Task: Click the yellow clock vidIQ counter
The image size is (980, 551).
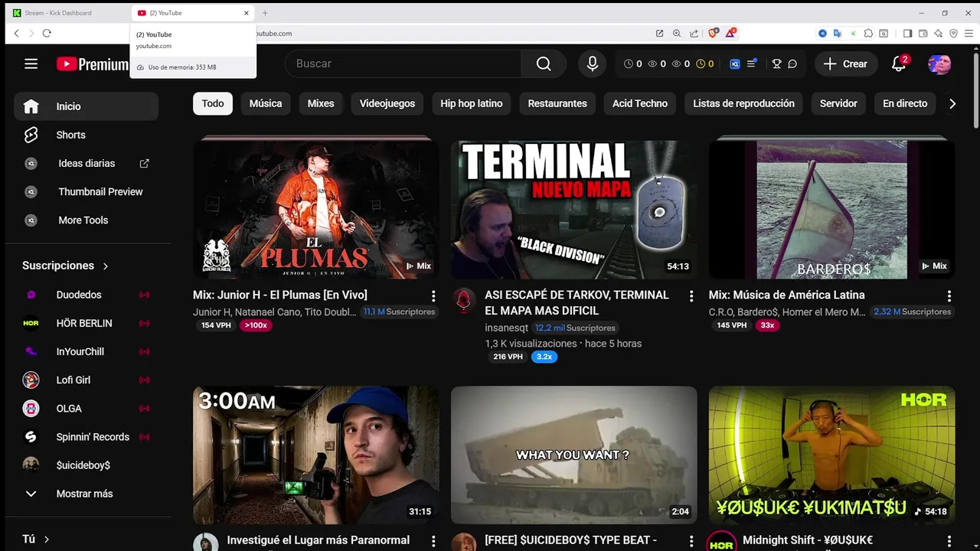Action: tap(705, 64)
